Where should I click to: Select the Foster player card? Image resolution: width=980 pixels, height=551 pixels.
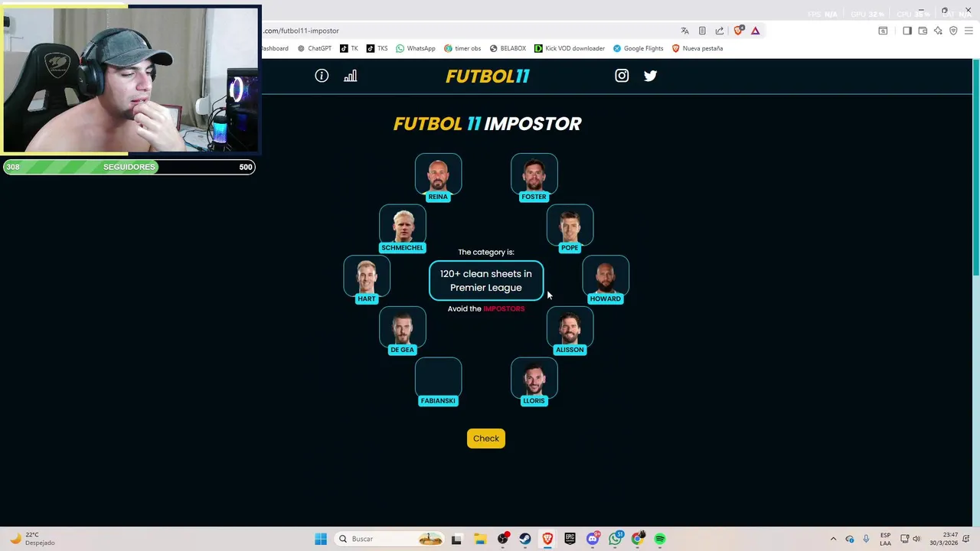point(534,178)
